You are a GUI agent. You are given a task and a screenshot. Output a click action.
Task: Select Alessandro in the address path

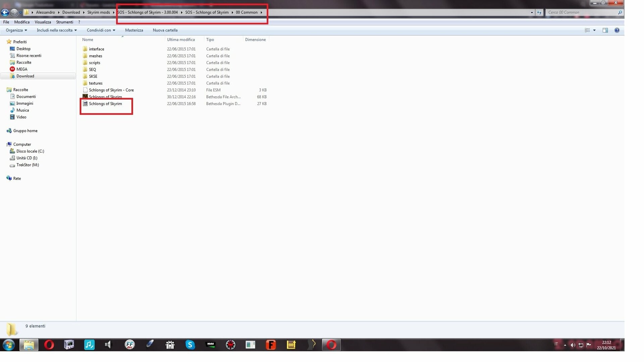[45, 12]
